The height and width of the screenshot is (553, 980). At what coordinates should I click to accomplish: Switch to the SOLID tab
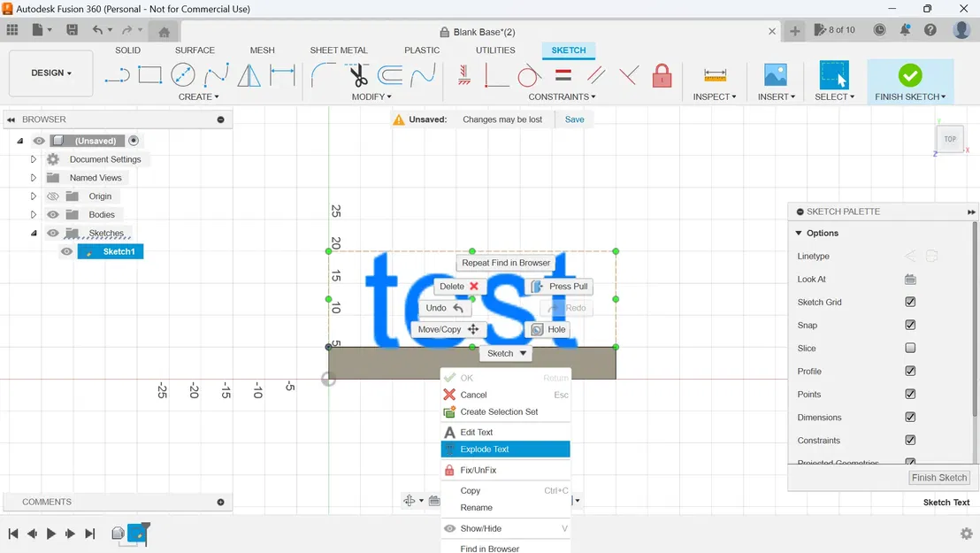[127, 50]
